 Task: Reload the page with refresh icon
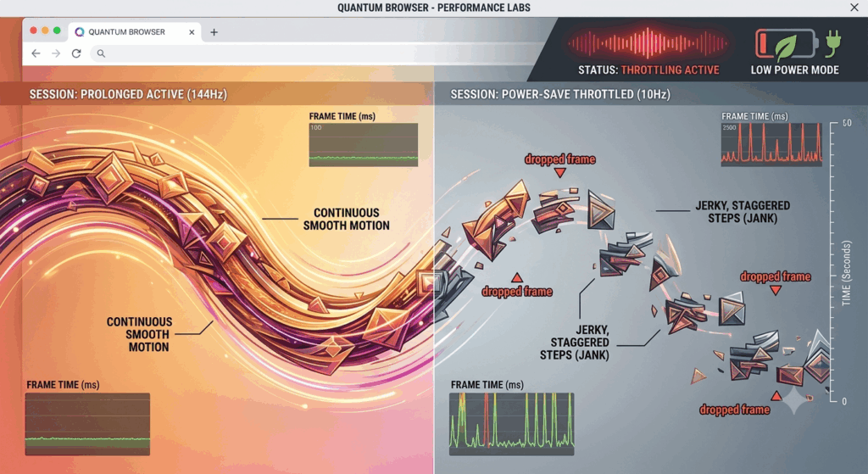tap(76, 53)
